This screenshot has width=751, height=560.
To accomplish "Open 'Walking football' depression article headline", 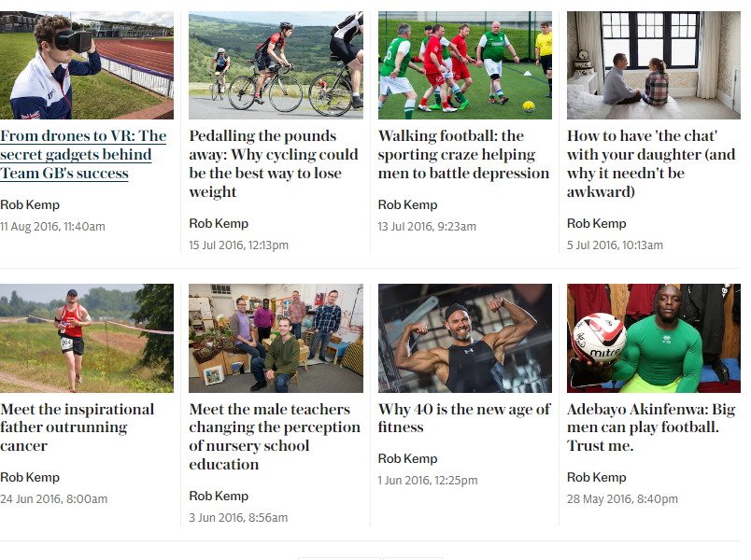I will (463, 155).
